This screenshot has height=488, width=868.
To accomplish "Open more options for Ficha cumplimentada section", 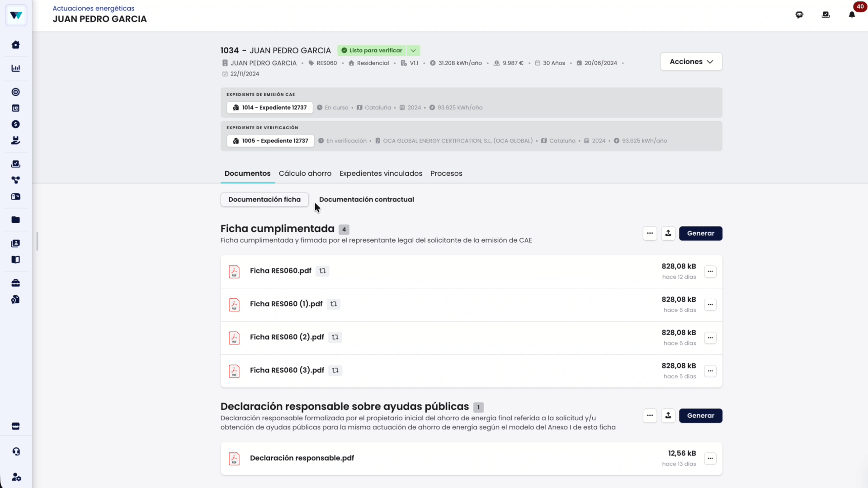I will point(650,233).
